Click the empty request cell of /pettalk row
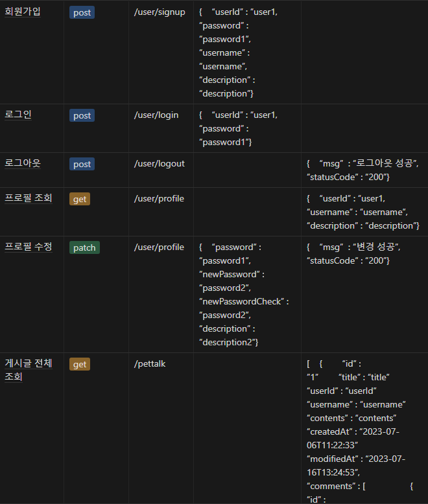 coord(247,428)
